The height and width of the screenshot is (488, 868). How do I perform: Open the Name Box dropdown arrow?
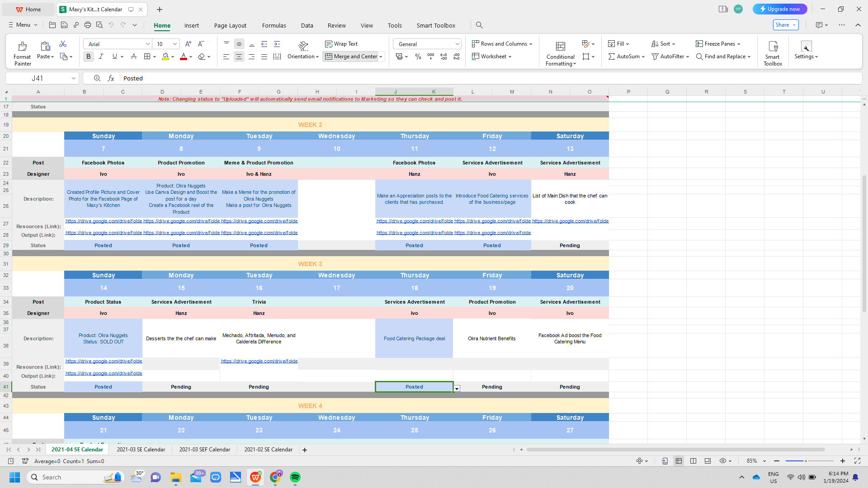(x=73, y=78)
